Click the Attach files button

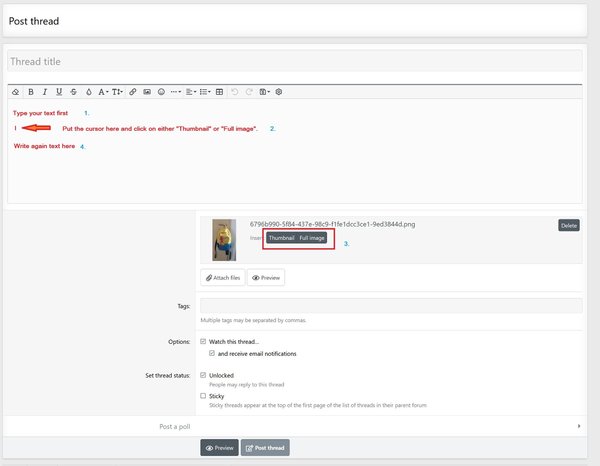tap(223, 277)
